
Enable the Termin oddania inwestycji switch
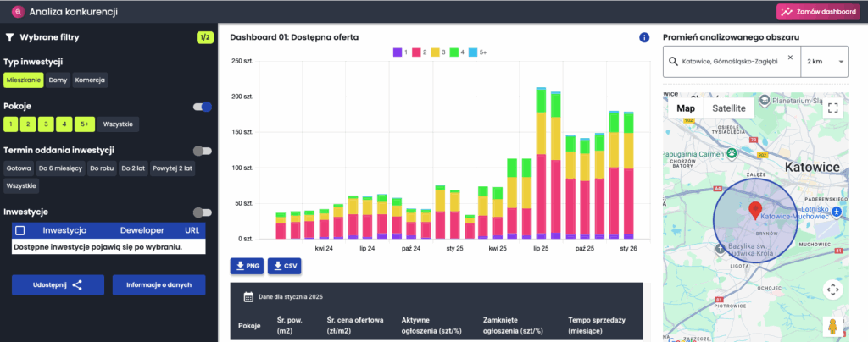[202, 151]
